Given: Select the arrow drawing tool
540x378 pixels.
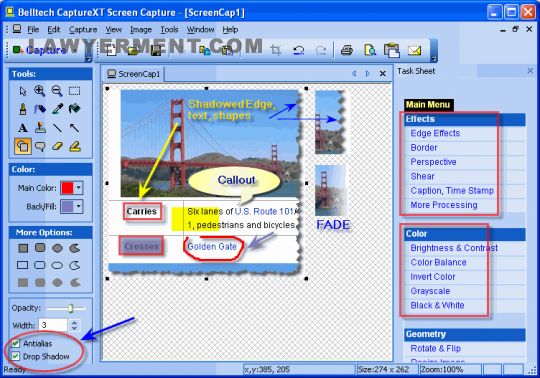Looking at the screenshot, I should click(74, 128).
